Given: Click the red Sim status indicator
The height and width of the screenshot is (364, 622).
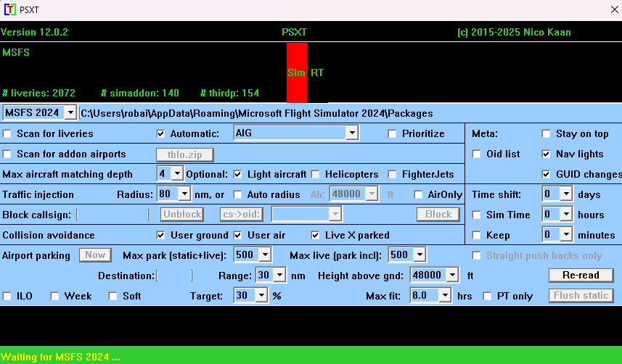Looking at the screenshot, I should (x=297, y=73).
